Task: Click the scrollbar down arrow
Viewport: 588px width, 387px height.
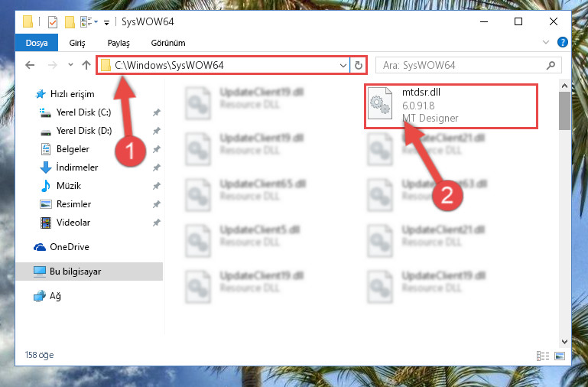Action: point(564,342)
